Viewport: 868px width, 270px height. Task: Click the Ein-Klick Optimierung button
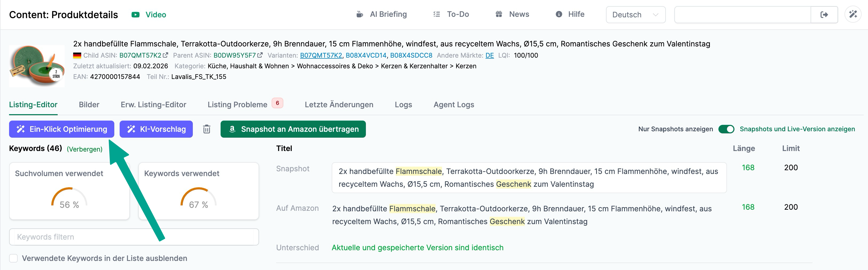click(x=62, y=129)
